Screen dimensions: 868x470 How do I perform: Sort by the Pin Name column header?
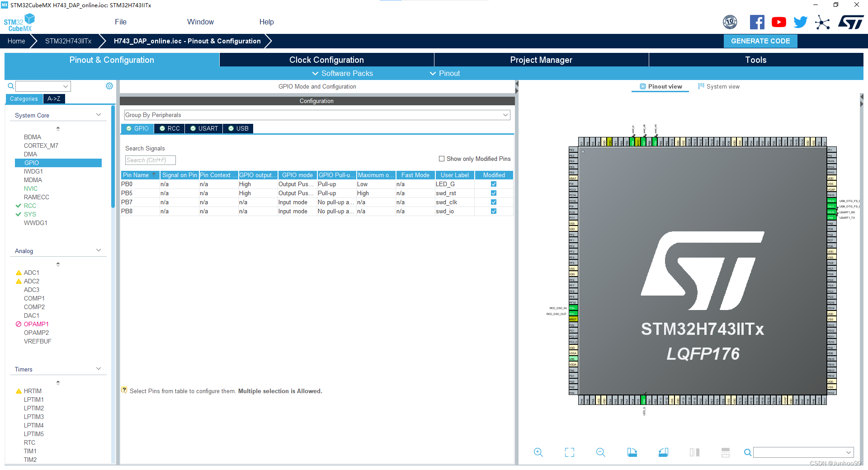140,175
